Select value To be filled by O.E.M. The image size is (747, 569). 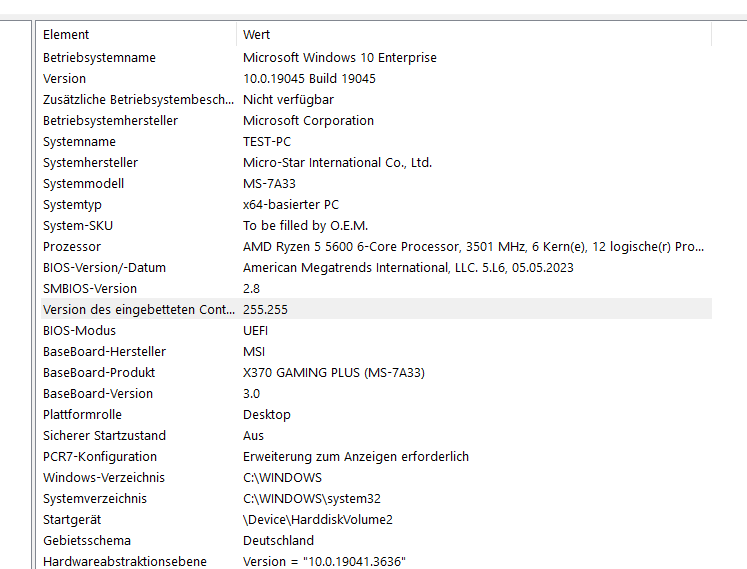(x=305, y=225)
